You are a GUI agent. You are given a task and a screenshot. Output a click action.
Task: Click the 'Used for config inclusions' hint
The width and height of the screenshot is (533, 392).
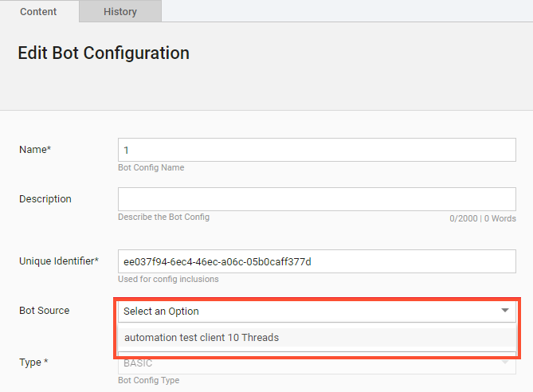(x=168, y=279)
